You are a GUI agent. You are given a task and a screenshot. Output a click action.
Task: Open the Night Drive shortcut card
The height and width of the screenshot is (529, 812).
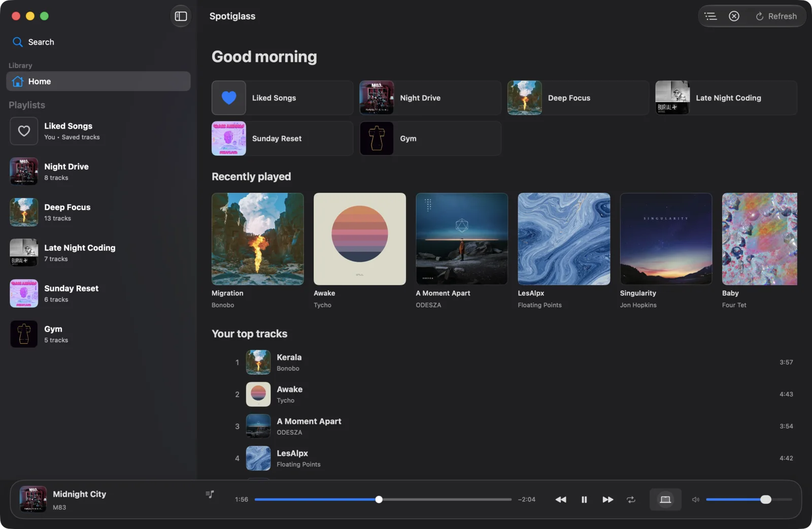[x=430, y=98]
